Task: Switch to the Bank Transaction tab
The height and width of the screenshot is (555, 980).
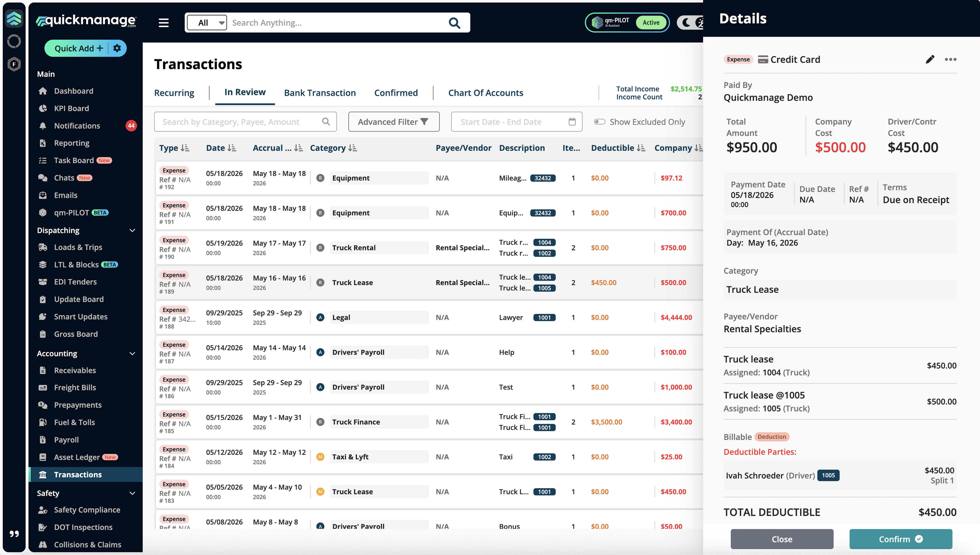Action: coord(320,93)
